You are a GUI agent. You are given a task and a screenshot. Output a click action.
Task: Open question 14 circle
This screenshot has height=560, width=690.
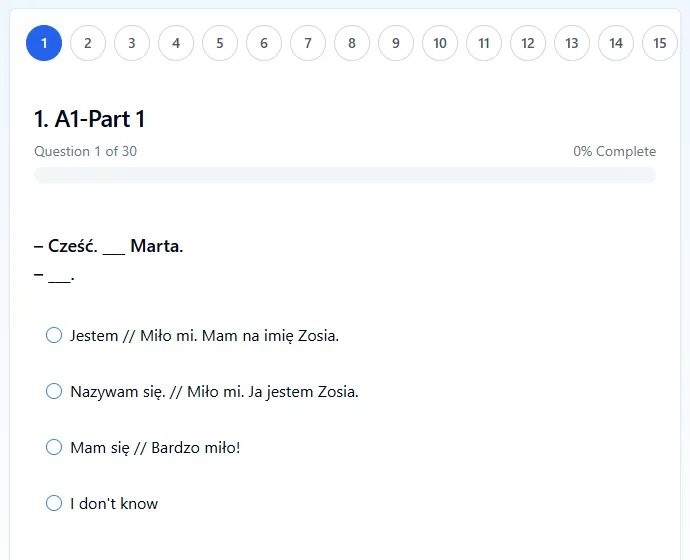pyautogui.click(x=616, y=43)
